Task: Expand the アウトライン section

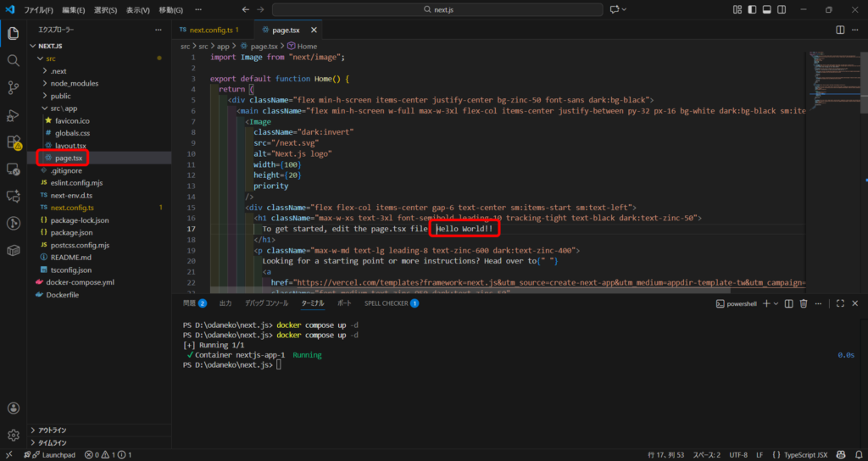Action: (x=53, y=430)
